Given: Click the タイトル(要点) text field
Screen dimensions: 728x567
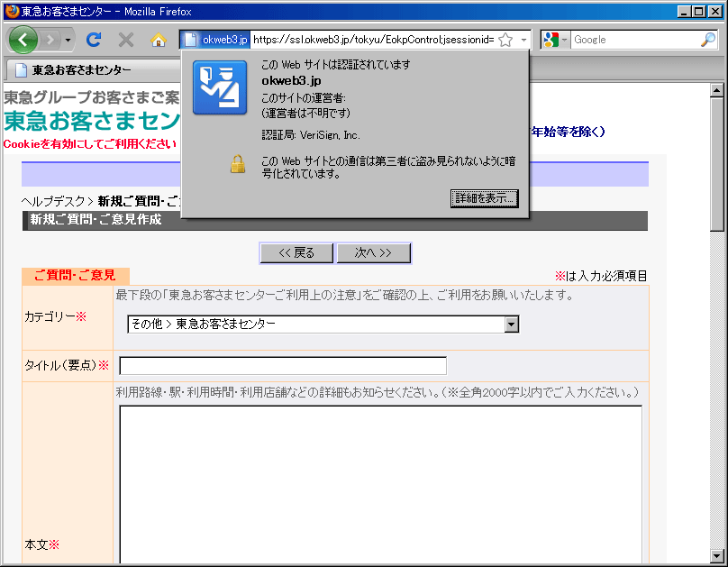Looking at the screenshot, I should (283, 366).
